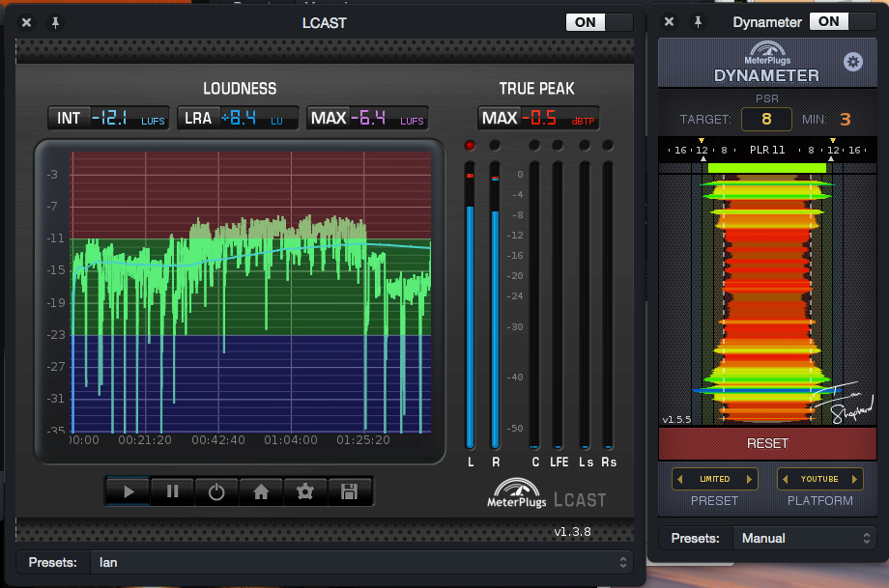Viewport: 889px width, 588px height.
Task: Click the LCAST power reset icon
Action: (x=216, y=491)
